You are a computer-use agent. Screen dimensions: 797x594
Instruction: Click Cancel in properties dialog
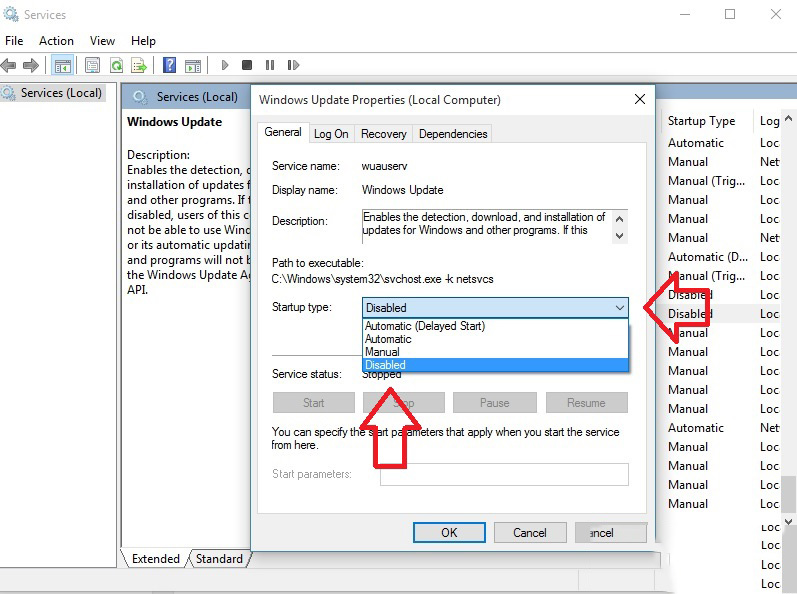(529, 533)
